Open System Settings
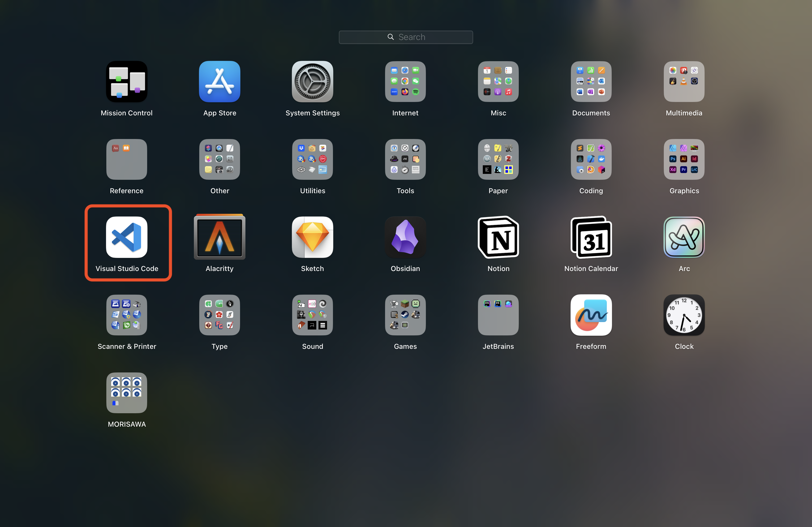This screenshot has height=527, width=812. click(x=313, y=82)
